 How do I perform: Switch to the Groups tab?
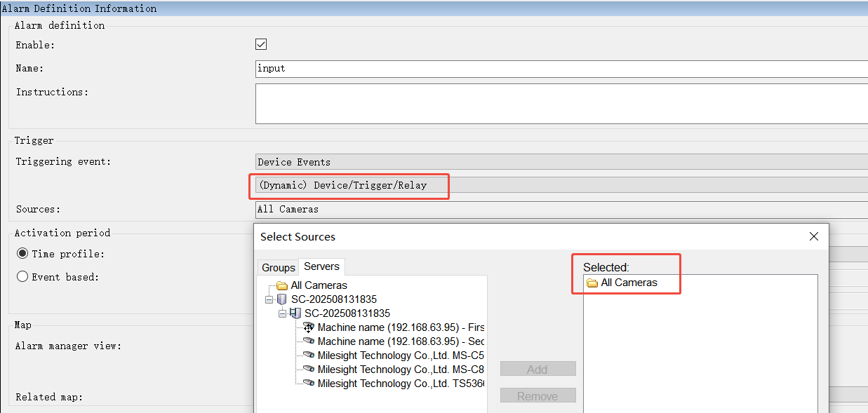pos(279,268)
